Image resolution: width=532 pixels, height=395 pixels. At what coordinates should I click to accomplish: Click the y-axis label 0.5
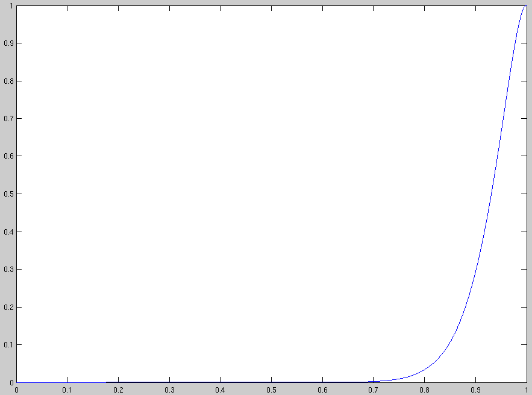8,194
